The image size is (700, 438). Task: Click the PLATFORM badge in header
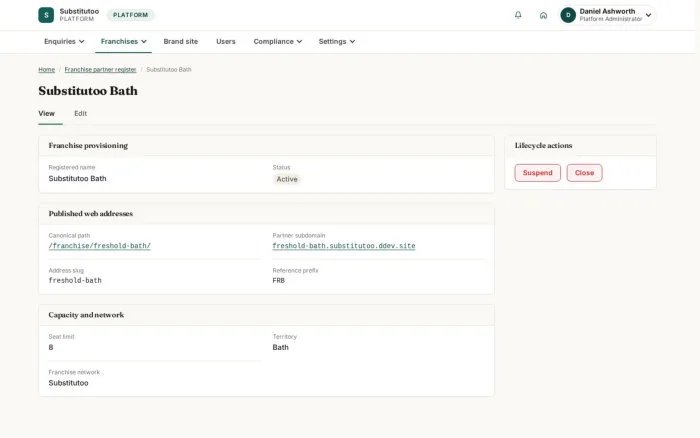(x=130, y=15)
